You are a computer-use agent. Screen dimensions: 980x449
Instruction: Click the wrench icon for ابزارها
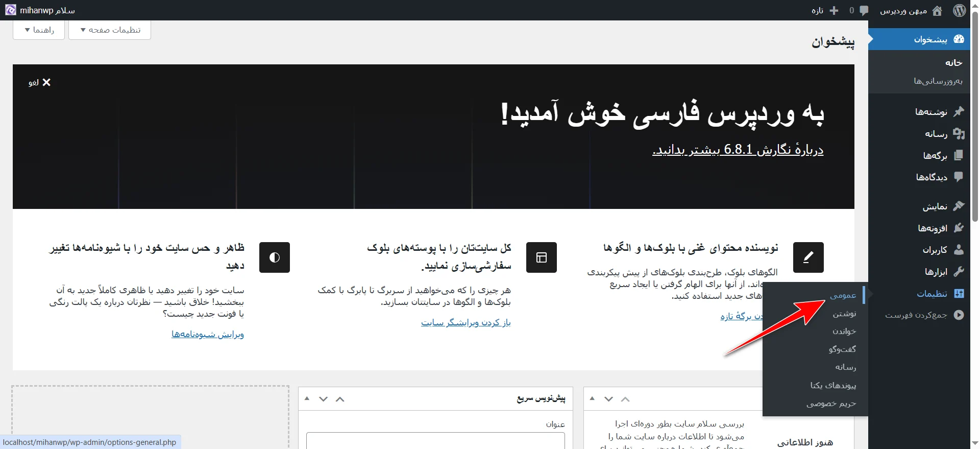959,271
